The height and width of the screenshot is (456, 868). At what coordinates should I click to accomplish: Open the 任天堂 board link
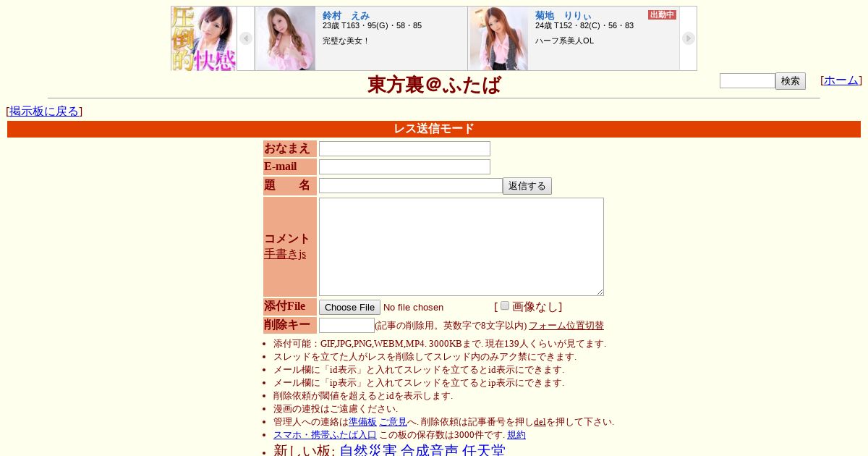tap(483, 451)
